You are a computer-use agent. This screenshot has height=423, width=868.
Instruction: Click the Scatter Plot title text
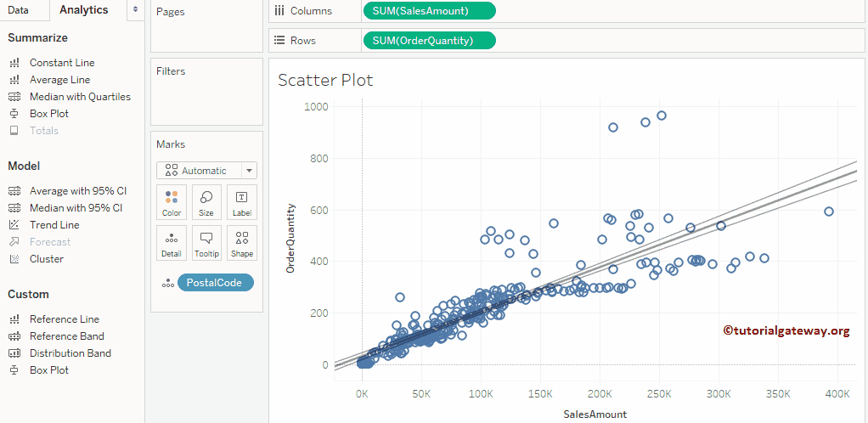click(325, 81)
